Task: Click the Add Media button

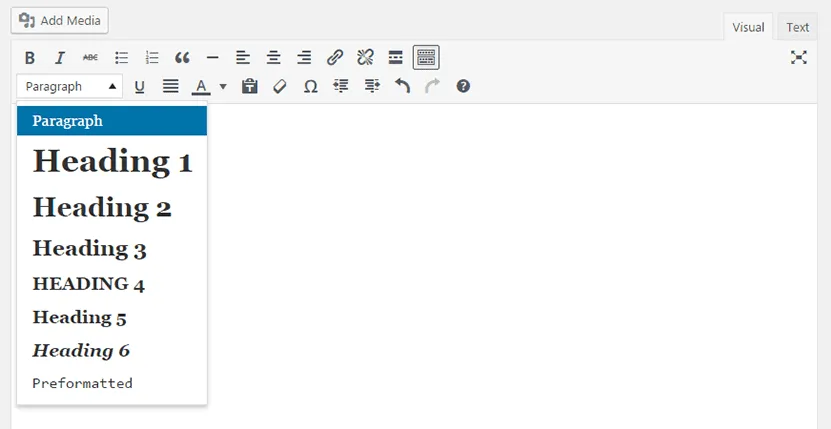Action: (60, 20)
